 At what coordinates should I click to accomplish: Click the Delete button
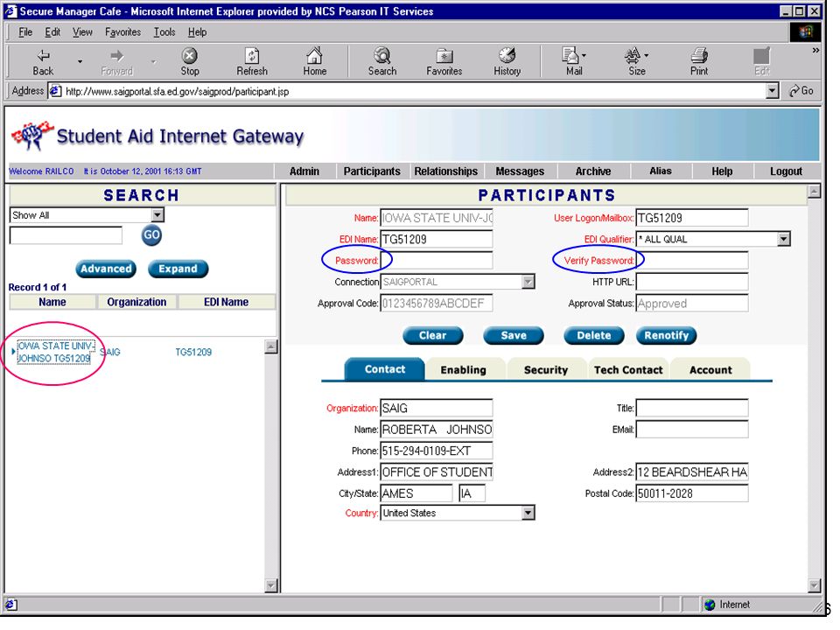pyautogui.click(x=593, y=335)
